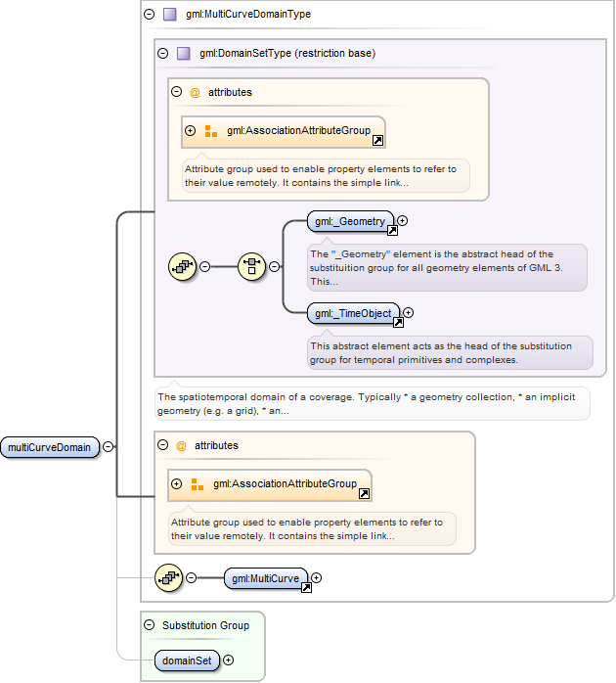Click the upper sequence compositor icon in DomainSetType
The width and height of the screenshot is (616, 683).
183,266
